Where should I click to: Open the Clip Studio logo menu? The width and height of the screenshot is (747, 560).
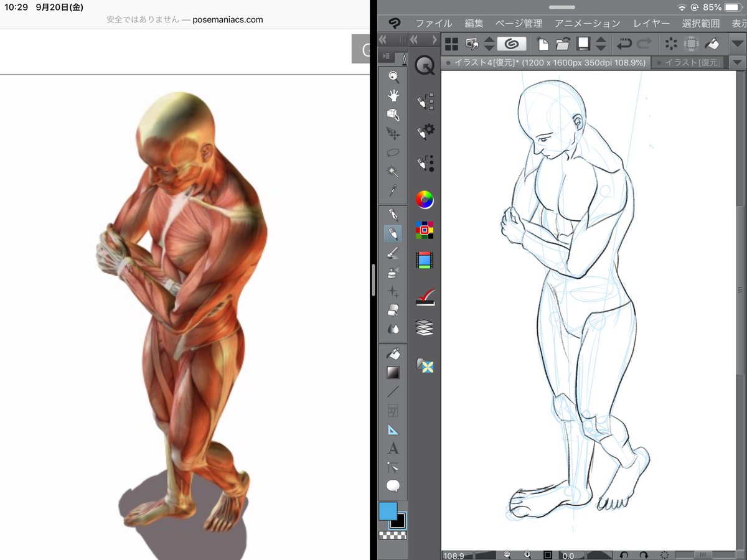394,24
